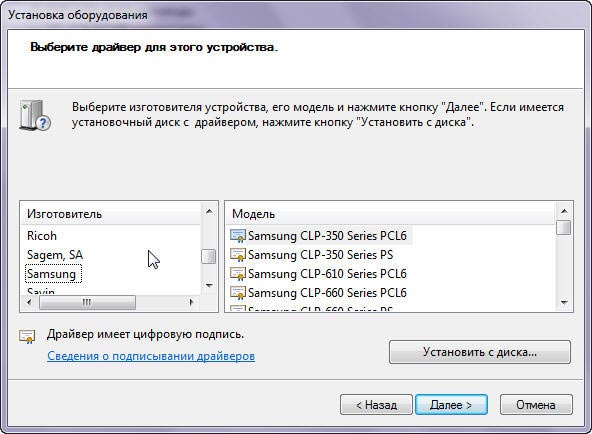Viewport: 592px width, 434px height.
Task: Click the manufacturer list left scroll arrow
Action: point(29,302)
